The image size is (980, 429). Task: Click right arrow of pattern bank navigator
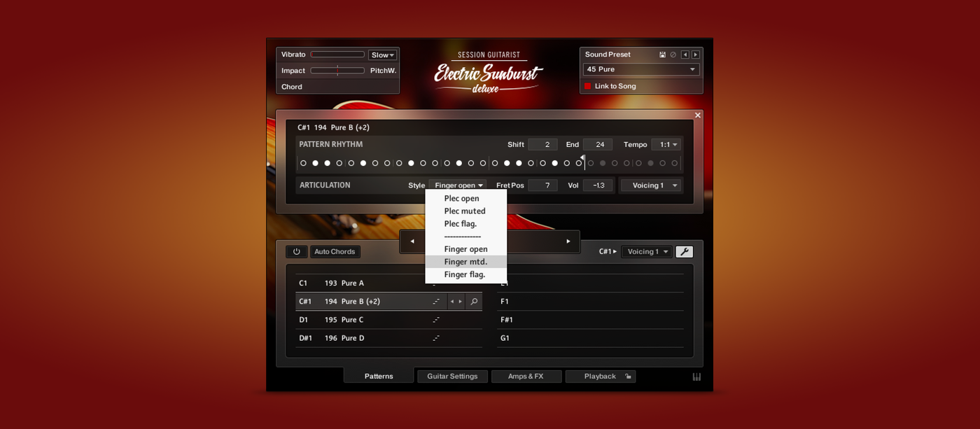(568, 241)
